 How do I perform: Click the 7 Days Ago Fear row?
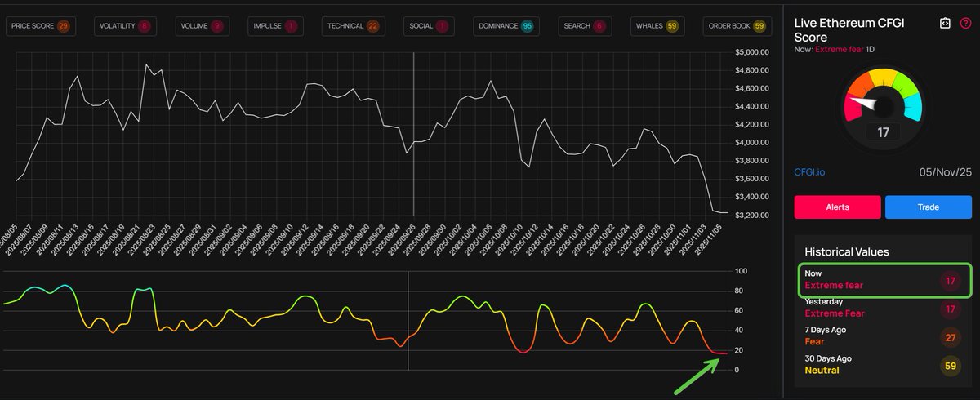point(884,337)
